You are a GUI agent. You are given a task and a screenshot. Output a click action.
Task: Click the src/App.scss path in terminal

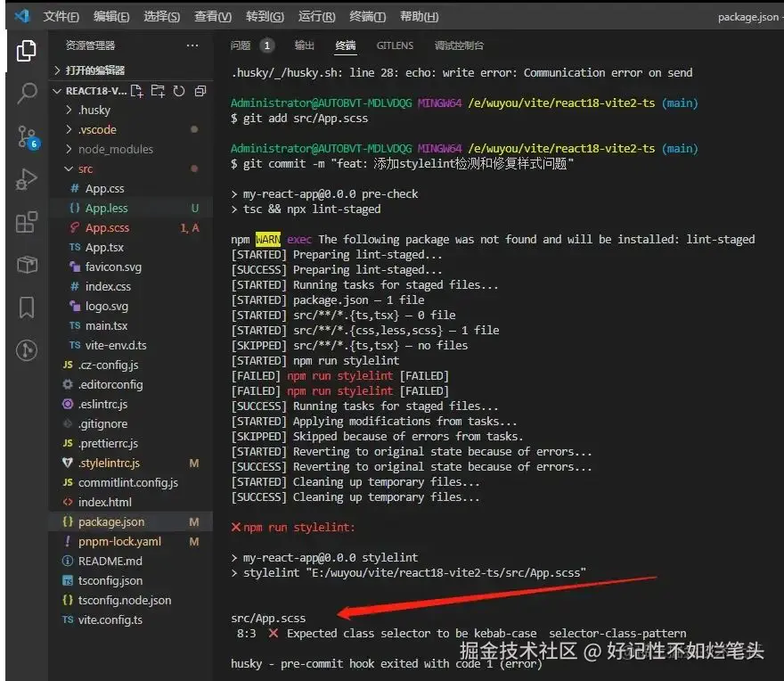click(268, 619)
